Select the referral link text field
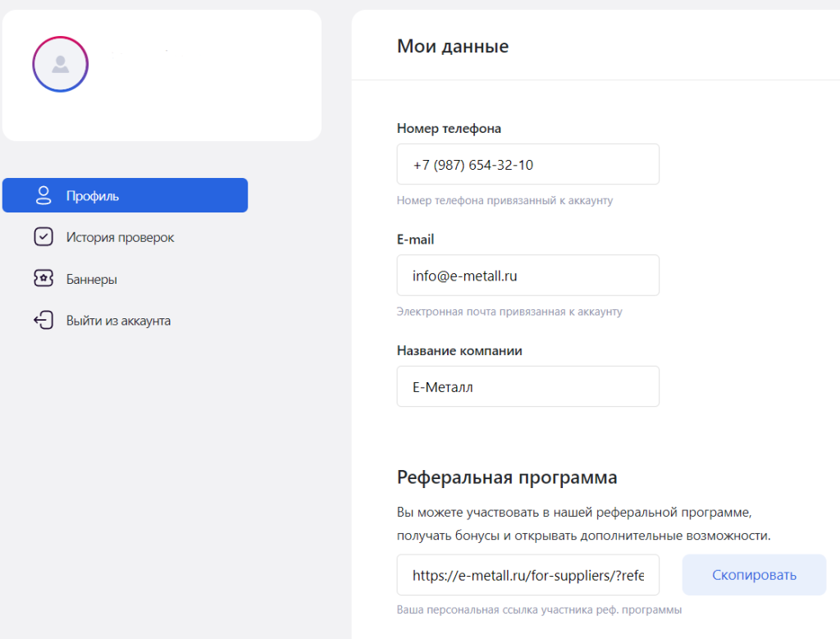Image resolution: width=840 pixels, height=639 pixels. [527, 575]
